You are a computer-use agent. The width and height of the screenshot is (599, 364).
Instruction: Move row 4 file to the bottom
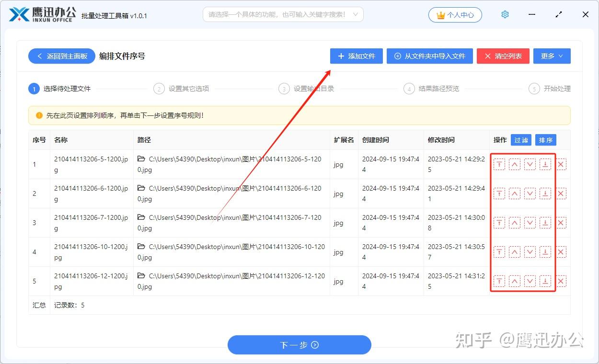coord(545,252)
